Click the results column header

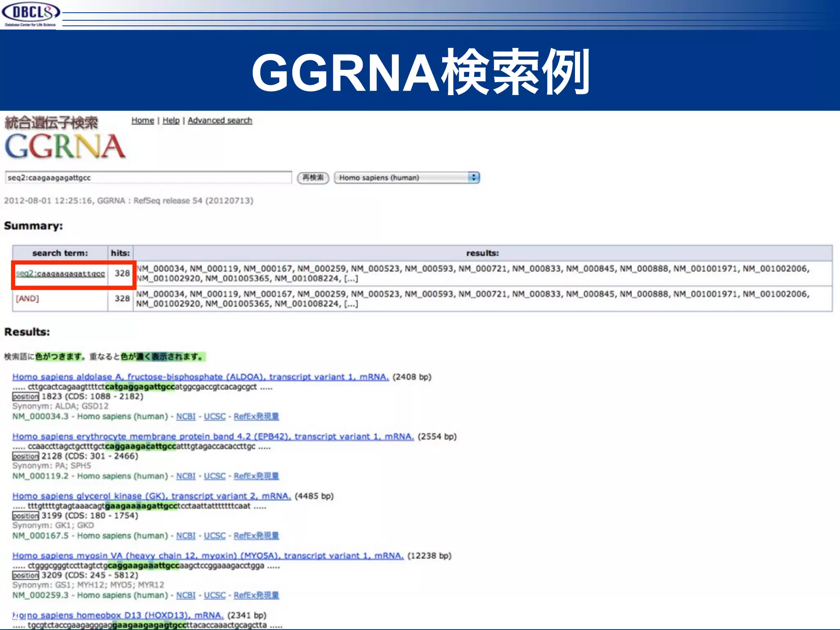(482, 253)
